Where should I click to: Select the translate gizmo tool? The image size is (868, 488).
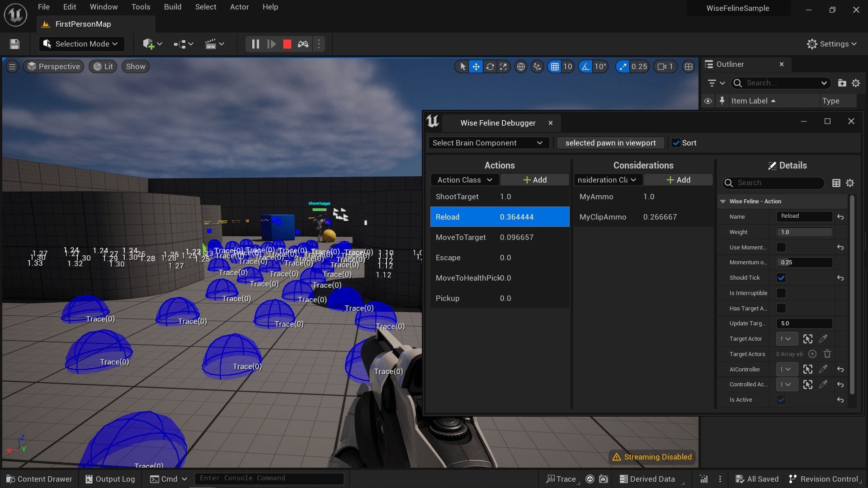tap(476, 67)
